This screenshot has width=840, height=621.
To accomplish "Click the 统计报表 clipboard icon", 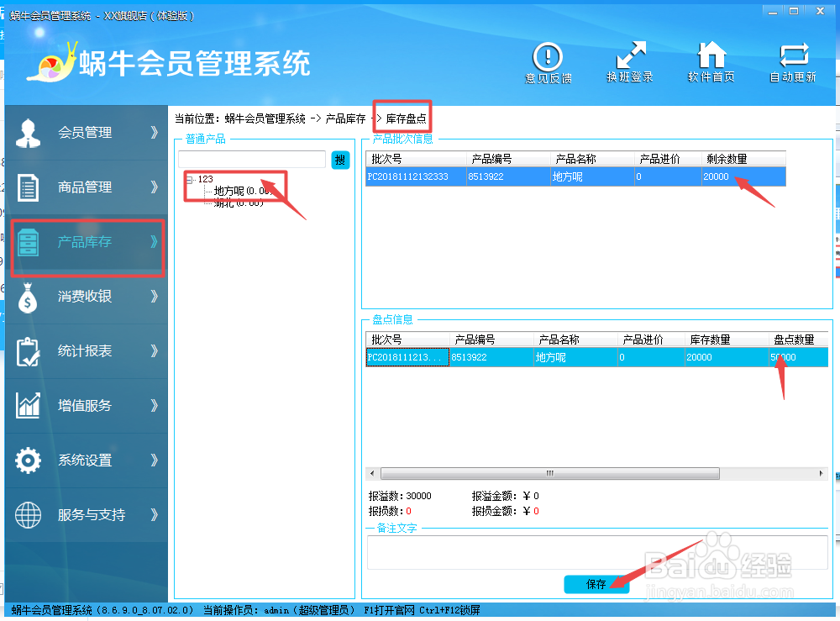I will (28, 351).
